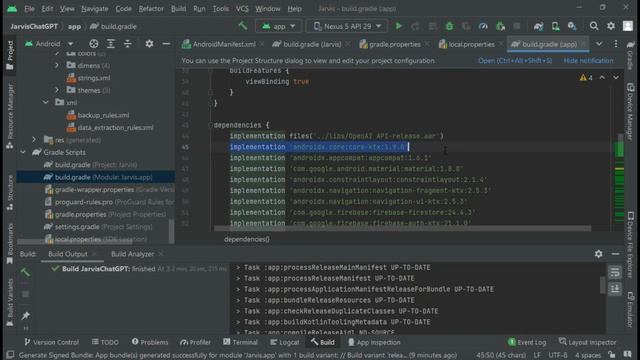Click the pin icon in the Build panel
Screen dimensions: 640x360
coord(25,316)
